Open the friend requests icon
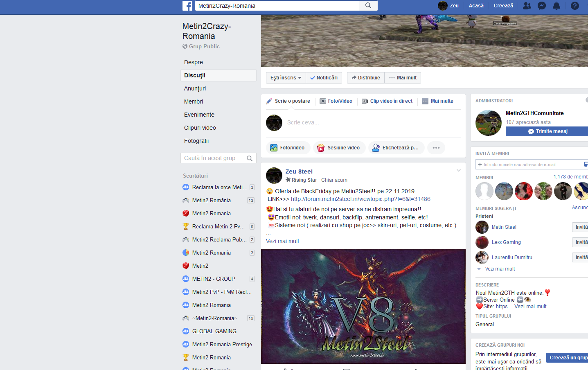 point(527,6)
